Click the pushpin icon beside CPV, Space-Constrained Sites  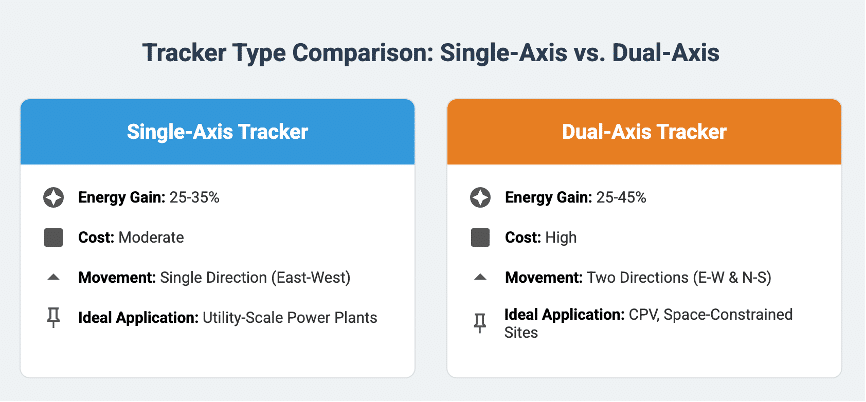click(480, 324)
